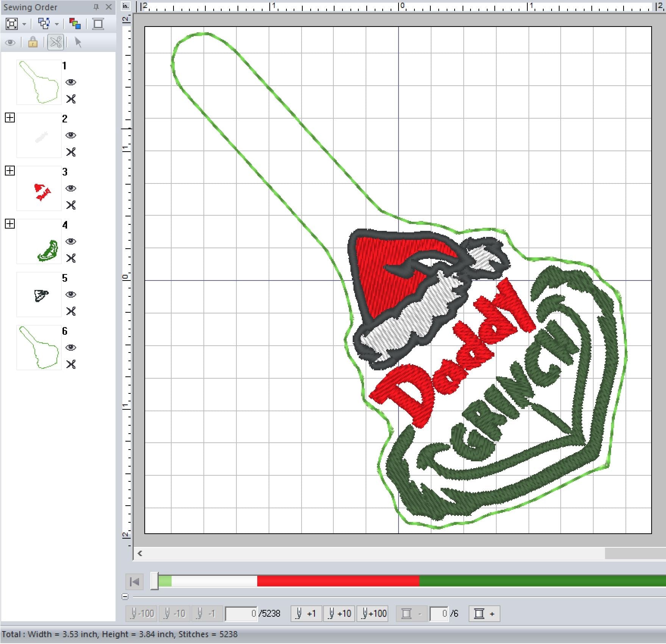The width and height of the screenshot is (666, 644).
Task: Click the thread spool icon in Sewing Order toolbar
Action: click(98, 24)
